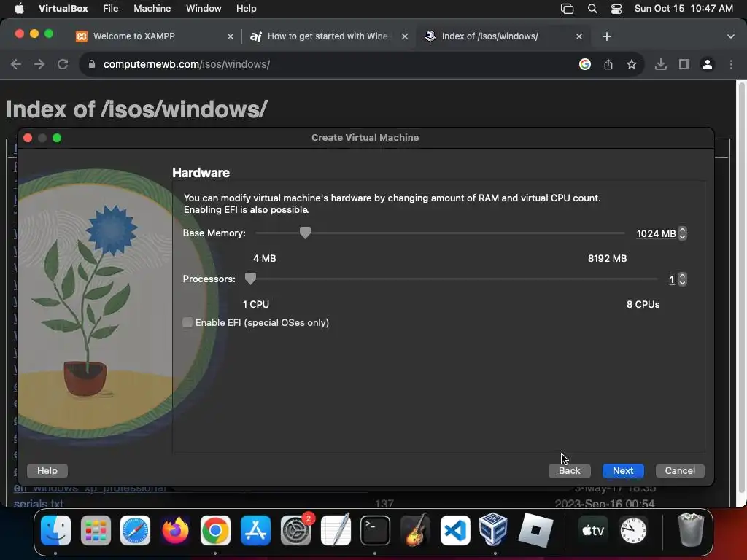
Task: Launch Firefox from the dock
Action: [x=175, y=530]
